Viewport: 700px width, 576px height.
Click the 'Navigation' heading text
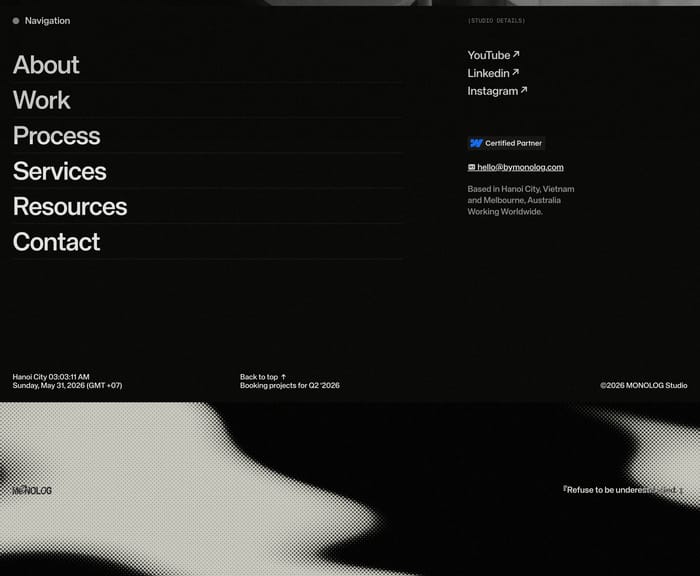[47, 21]
